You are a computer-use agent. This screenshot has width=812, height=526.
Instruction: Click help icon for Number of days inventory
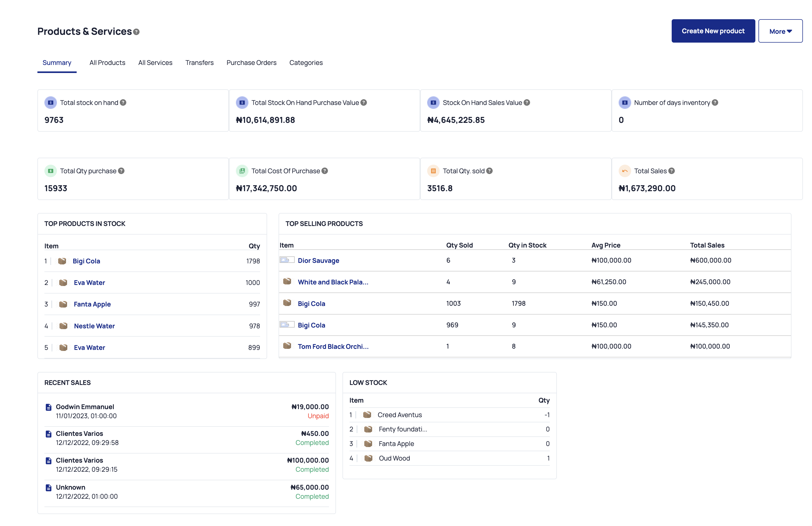715,103
